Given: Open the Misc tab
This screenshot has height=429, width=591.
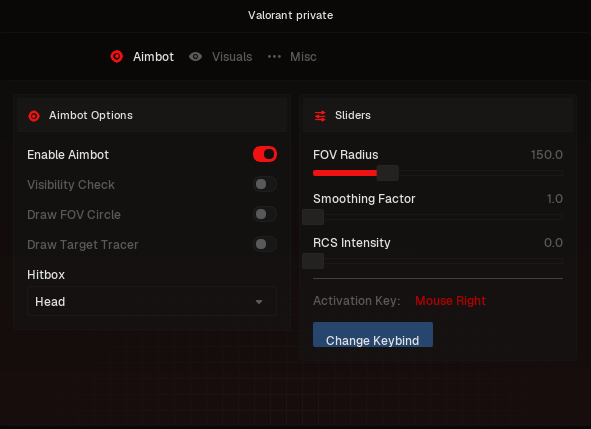Looking at the screenshot, I should click(303, 57).
